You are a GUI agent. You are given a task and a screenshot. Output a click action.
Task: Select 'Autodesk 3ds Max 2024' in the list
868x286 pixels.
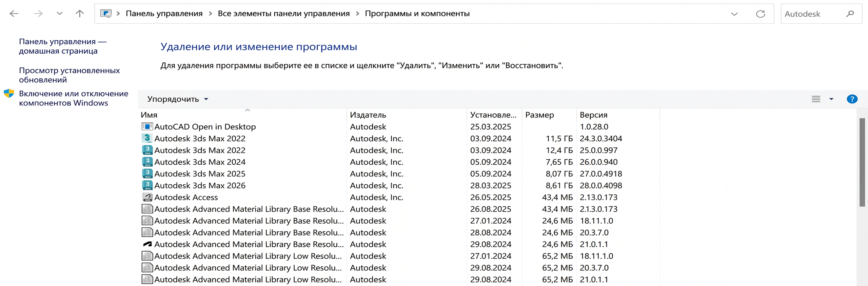coord(200,162)
